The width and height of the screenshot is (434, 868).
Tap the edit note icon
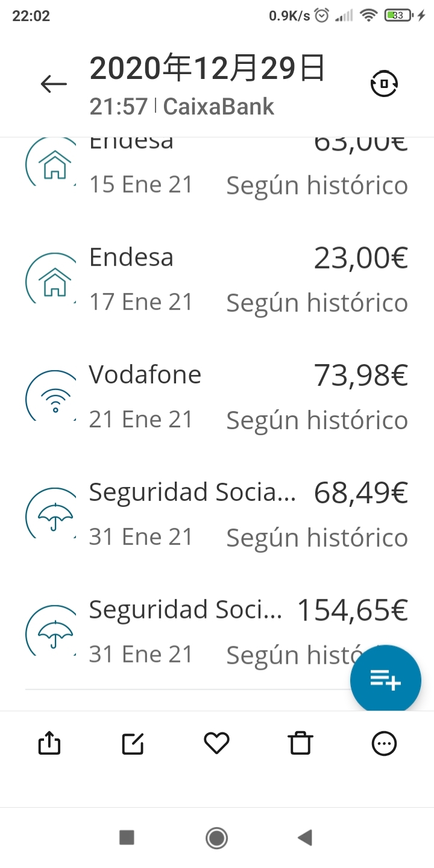click(x=133, y=743)
